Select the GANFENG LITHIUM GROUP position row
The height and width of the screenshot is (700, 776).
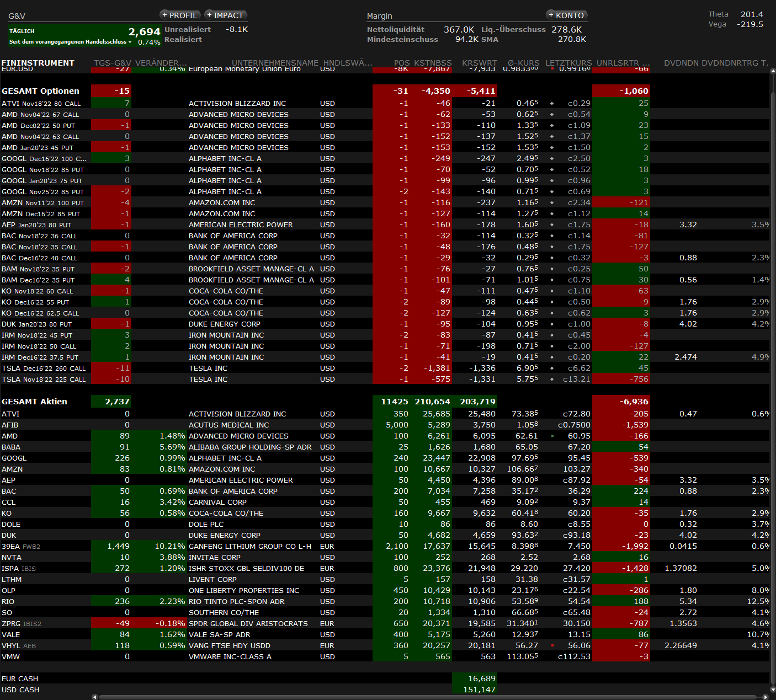pyautogui.click(x=249, y=546)
